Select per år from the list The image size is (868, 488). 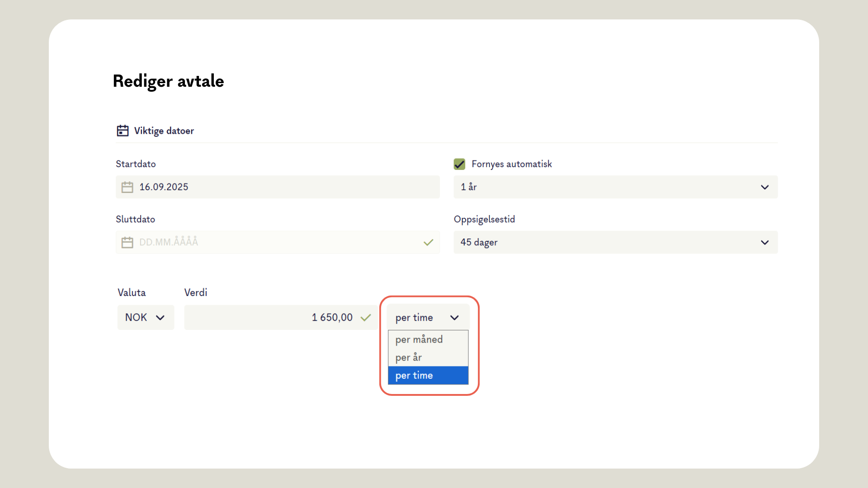tap(409, 357)
